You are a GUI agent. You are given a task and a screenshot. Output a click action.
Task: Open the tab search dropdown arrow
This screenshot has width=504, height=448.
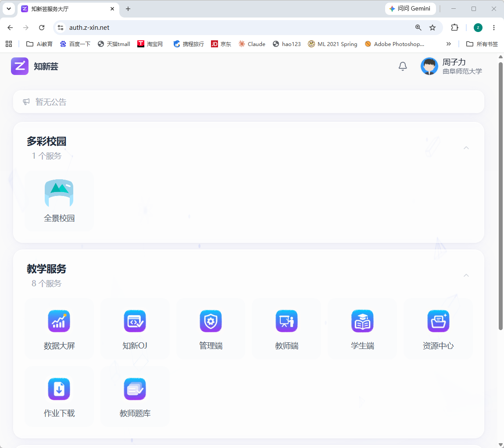tap(9, 9)
